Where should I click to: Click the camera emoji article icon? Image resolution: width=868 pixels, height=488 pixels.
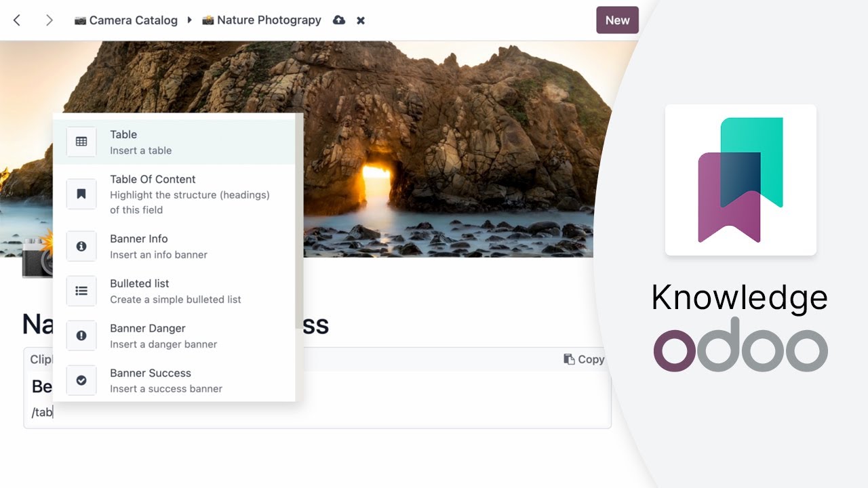pyautogui.click(x=38, y=254)
